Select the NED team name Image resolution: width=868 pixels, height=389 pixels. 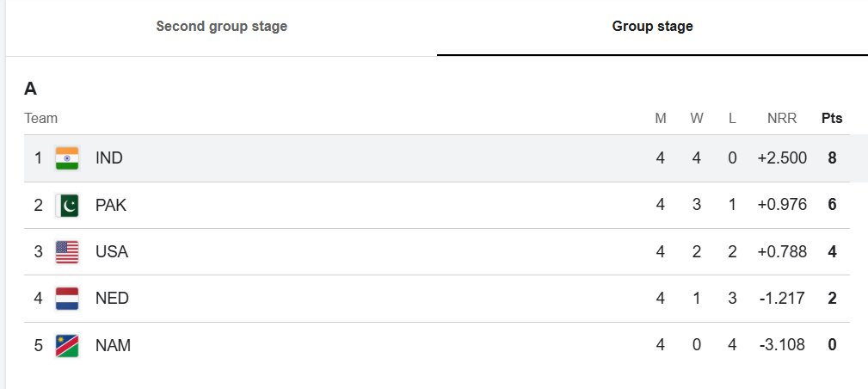[x=112, y=299]
